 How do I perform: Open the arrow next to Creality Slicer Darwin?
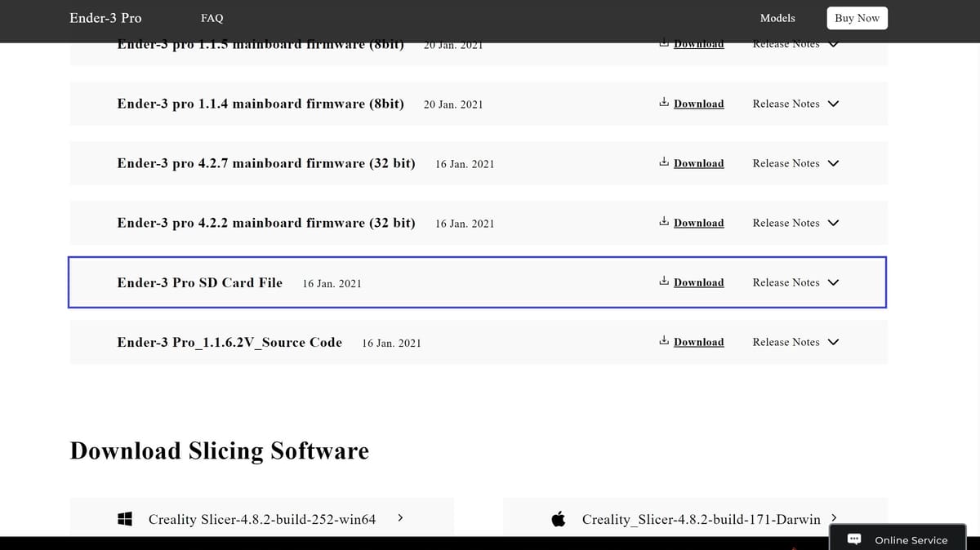pos(833,517)
